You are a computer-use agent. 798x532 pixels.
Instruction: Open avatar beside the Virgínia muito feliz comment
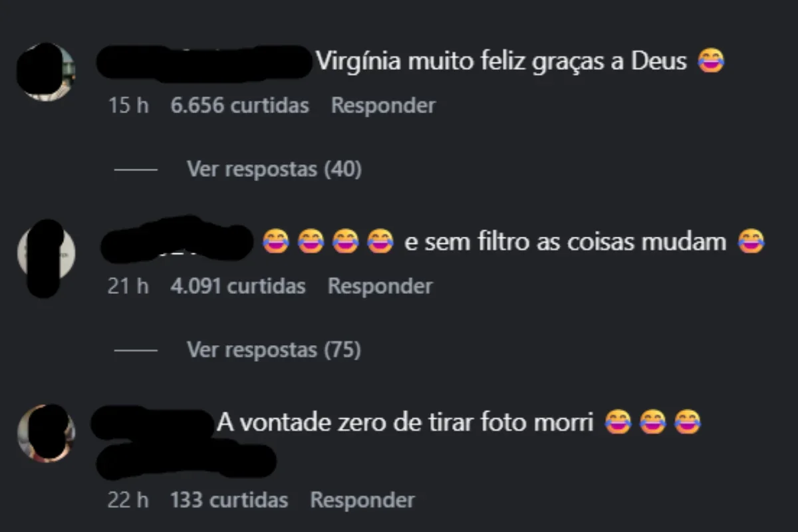(45, 72)
